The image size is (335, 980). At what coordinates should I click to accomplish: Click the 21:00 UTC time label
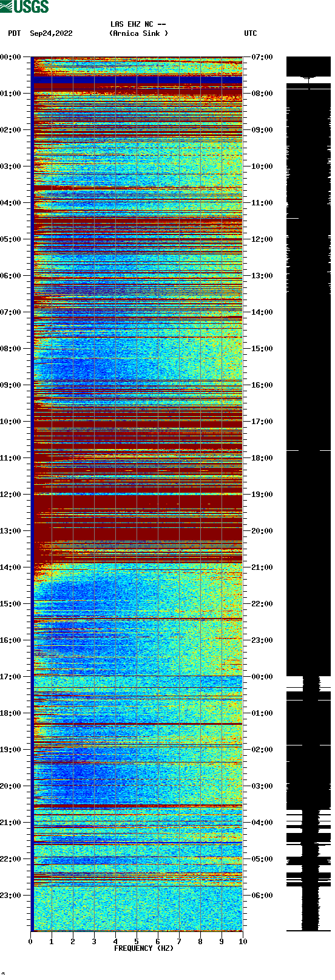(x=262, y=567)
